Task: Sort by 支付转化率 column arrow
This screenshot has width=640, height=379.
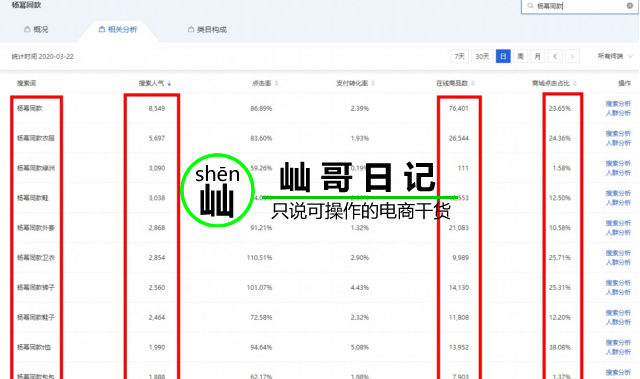Action: point(373,83)
